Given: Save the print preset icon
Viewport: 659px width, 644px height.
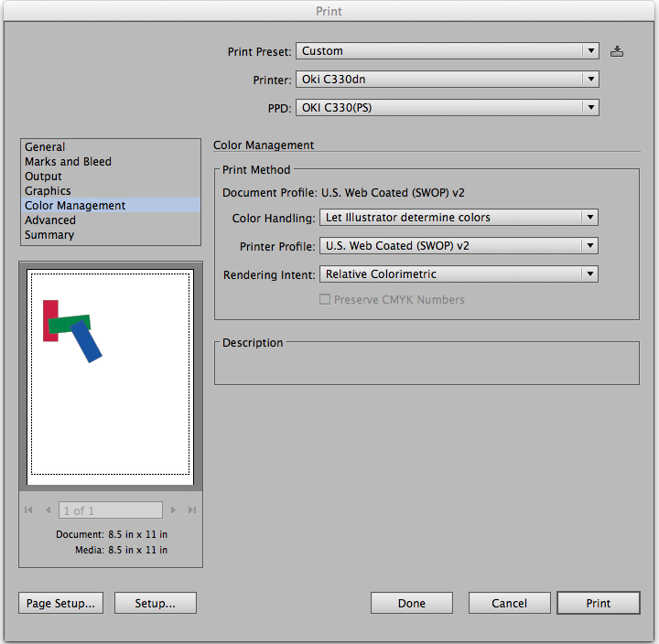Looking at the screenshot, I should [617, 51].
